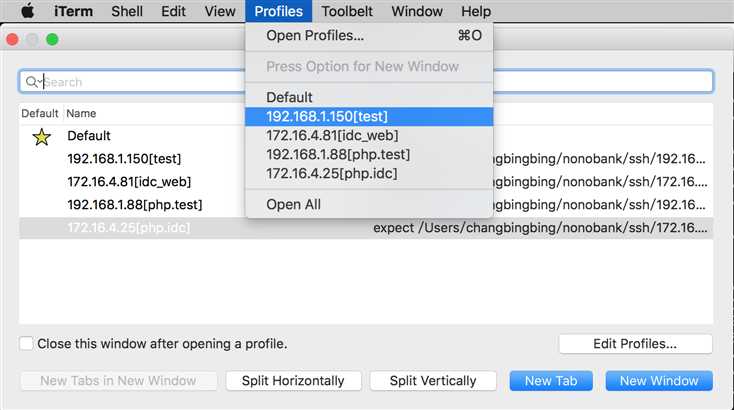Open the Help menu
Screen dimensions: 734x410
tap(476, 11)
